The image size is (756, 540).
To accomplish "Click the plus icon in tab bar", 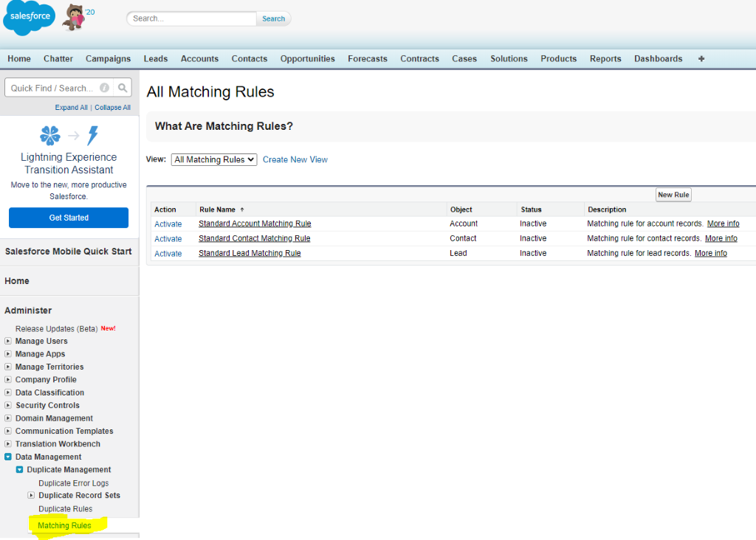I will [701, 59].
